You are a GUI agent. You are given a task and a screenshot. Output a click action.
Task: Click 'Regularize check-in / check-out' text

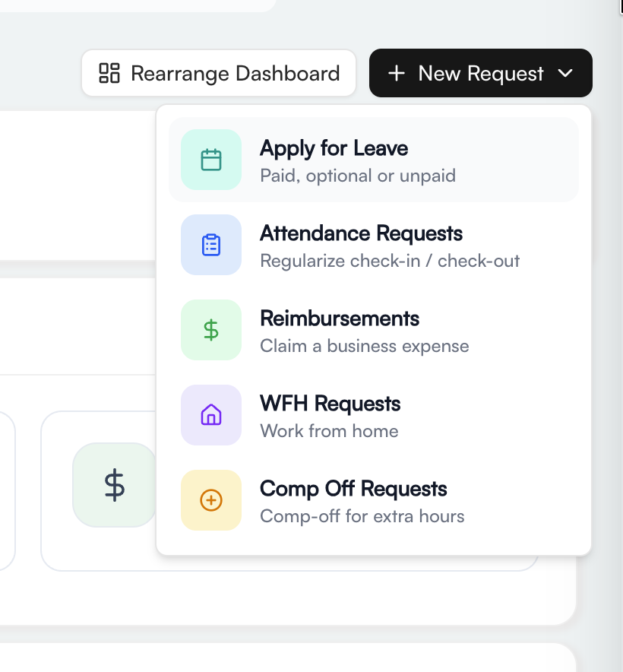click(x=390, y=261)
